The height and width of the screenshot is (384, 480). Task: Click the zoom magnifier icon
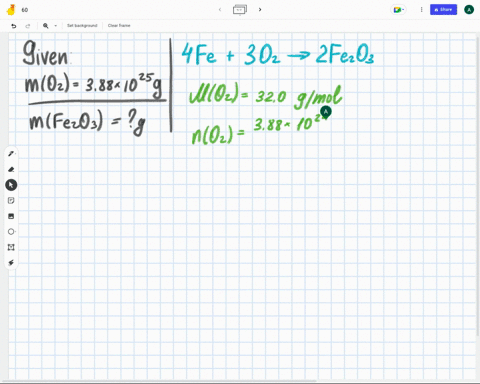pos(46,26)
